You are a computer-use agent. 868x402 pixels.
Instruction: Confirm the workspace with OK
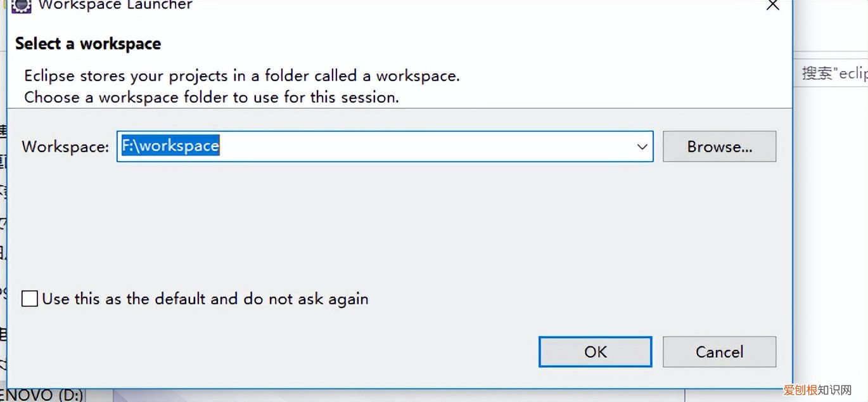tap(595, 352)
